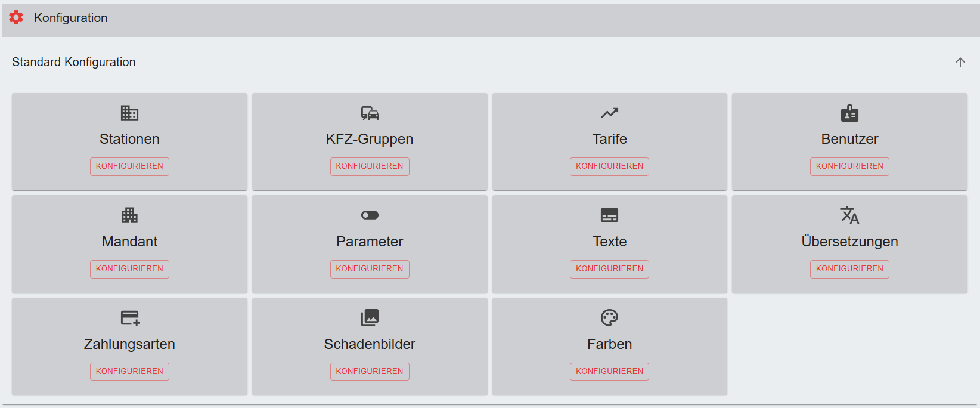Click the red Konfiguration gear icon

point(16,18)
